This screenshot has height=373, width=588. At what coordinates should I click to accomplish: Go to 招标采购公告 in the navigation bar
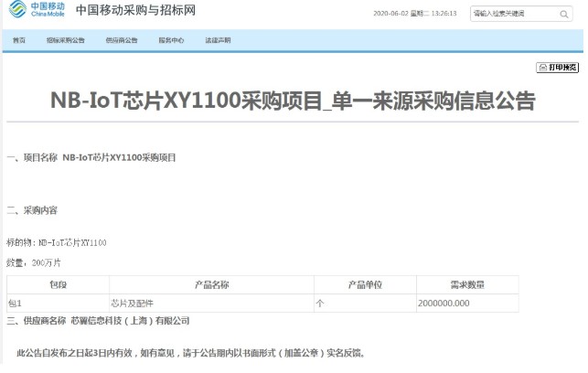[66, 41]
